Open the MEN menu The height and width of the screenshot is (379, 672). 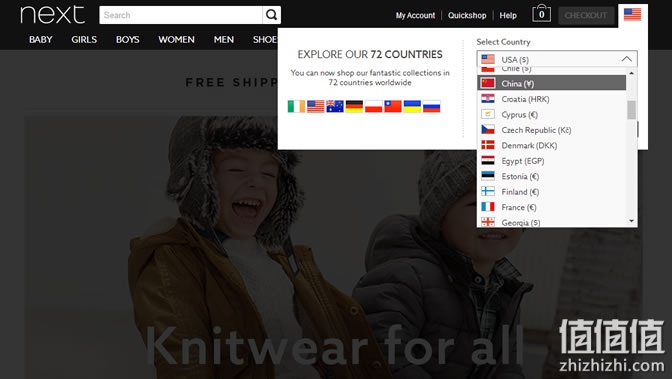coord(223,39)
